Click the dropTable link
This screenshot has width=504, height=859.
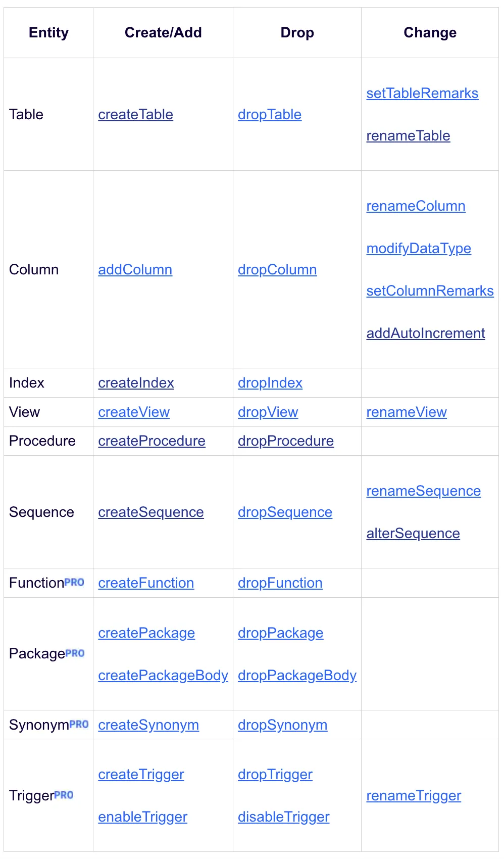270,115
